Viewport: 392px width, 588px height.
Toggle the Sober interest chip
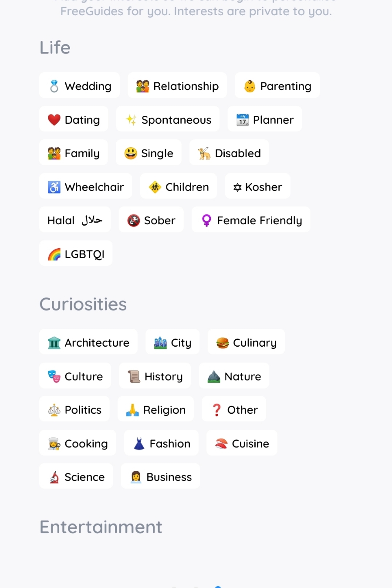[151, 220]
